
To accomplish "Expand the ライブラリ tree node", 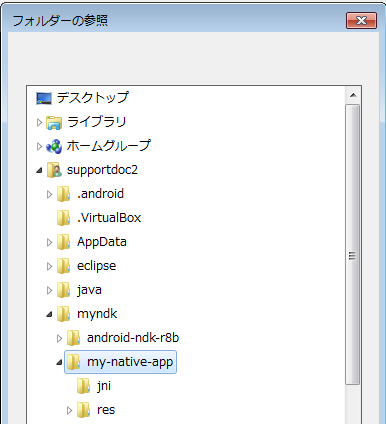I will [39, 122].
